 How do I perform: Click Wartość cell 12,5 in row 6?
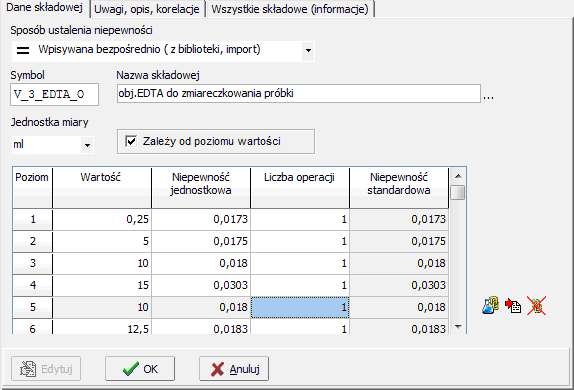coord(102,327)
